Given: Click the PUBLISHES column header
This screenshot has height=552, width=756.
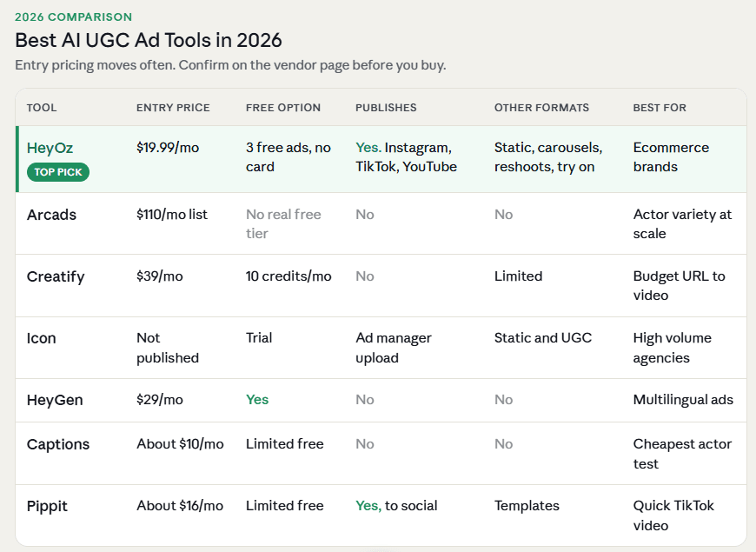Looking at the screenshot, I should pos(386,108).
